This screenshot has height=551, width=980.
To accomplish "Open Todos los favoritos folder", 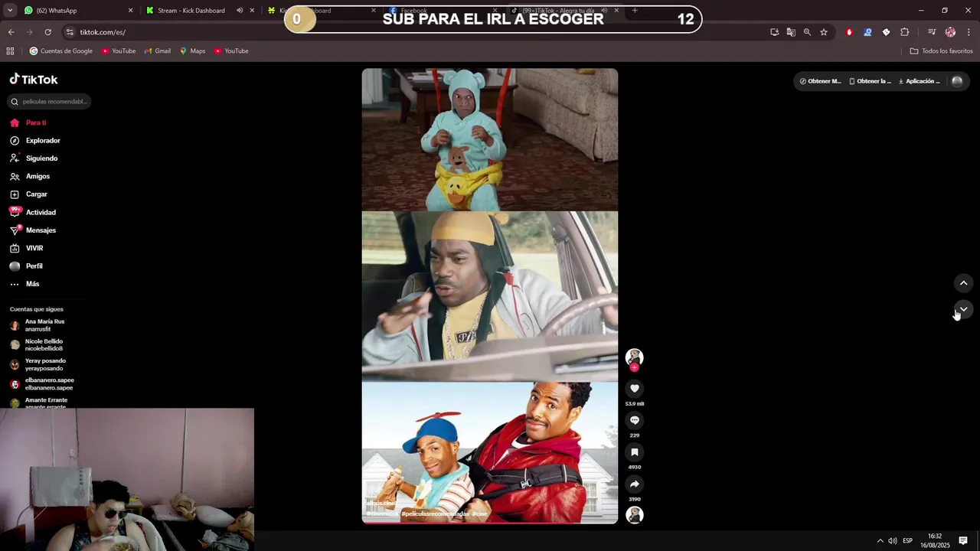I will [941, 51].
